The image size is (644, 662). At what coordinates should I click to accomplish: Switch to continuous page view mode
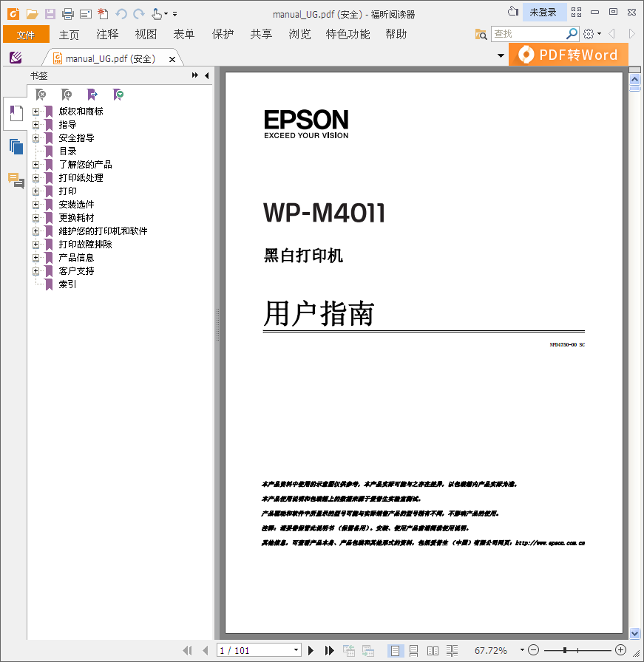[x=414, y=651]
